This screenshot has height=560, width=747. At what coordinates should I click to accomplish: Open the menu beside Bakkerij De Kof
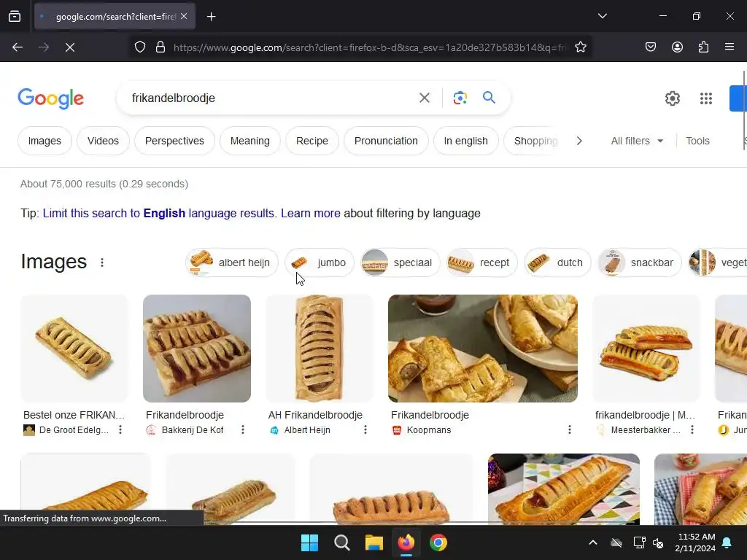pyautogui.click(x=243, y=430)
